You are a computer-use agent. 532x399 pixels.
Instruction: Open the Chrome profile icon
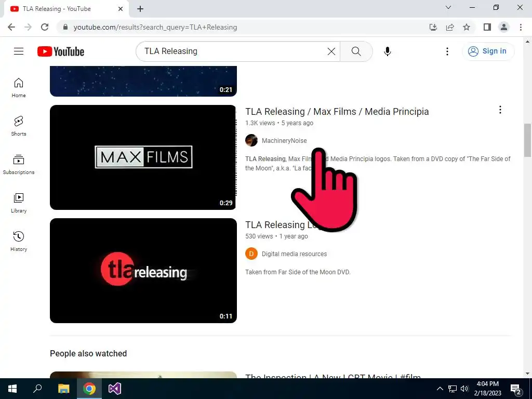pyautogui.click(x=504, y=27)
